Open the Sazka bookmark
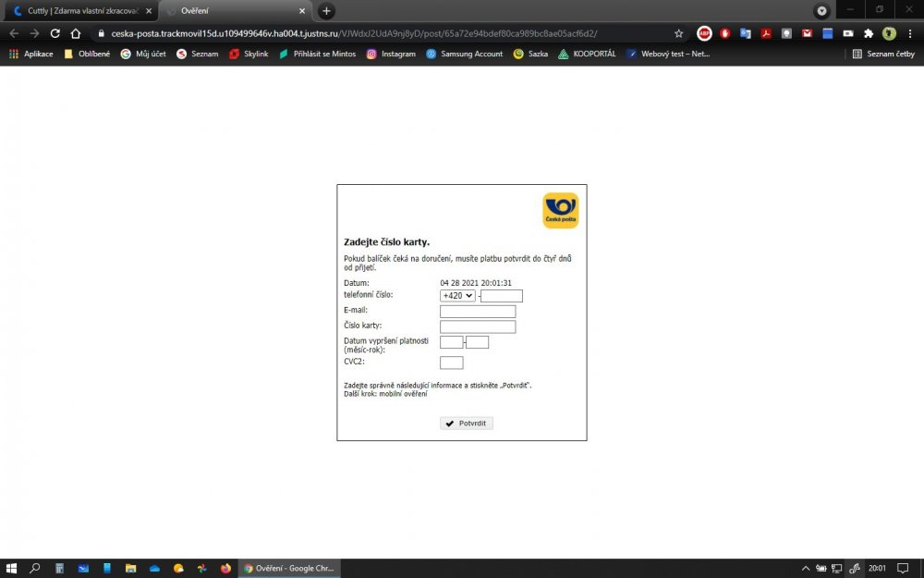924x578 pixels. tap(531, 54)
